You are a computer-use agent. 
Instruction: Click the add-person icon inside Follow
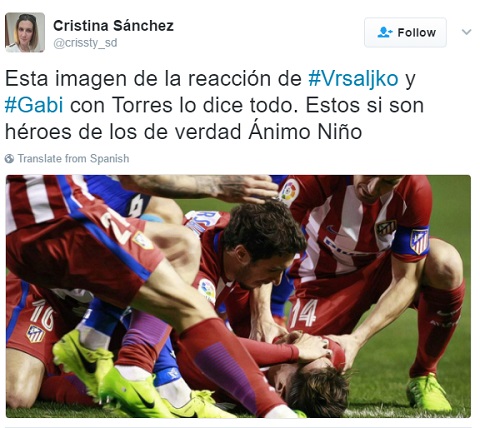[385, 32]
